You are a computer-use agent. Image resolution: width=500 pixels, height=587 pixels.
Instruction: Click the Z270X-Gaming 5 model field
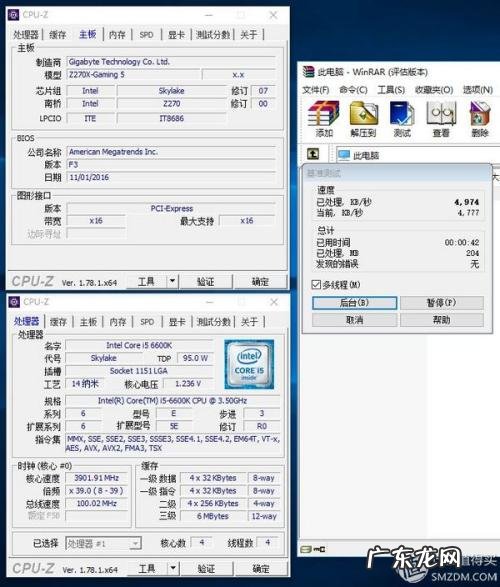[x=133, y=74]
